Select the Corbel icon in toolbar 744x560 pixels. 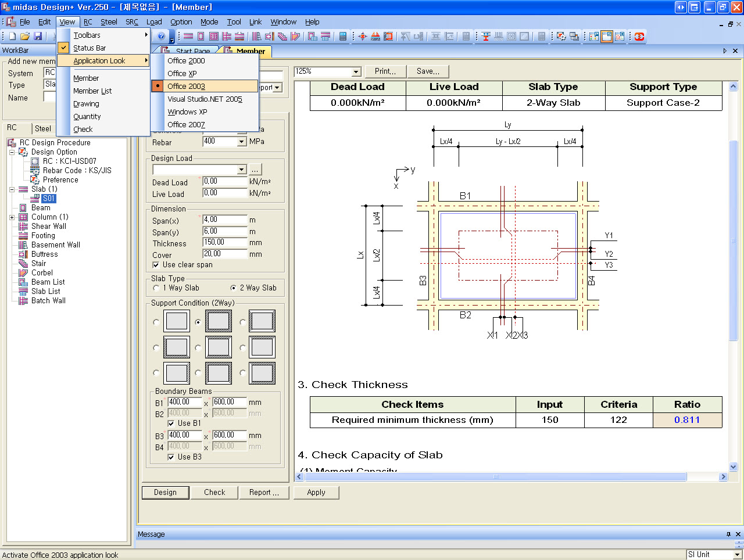[295, 36]
